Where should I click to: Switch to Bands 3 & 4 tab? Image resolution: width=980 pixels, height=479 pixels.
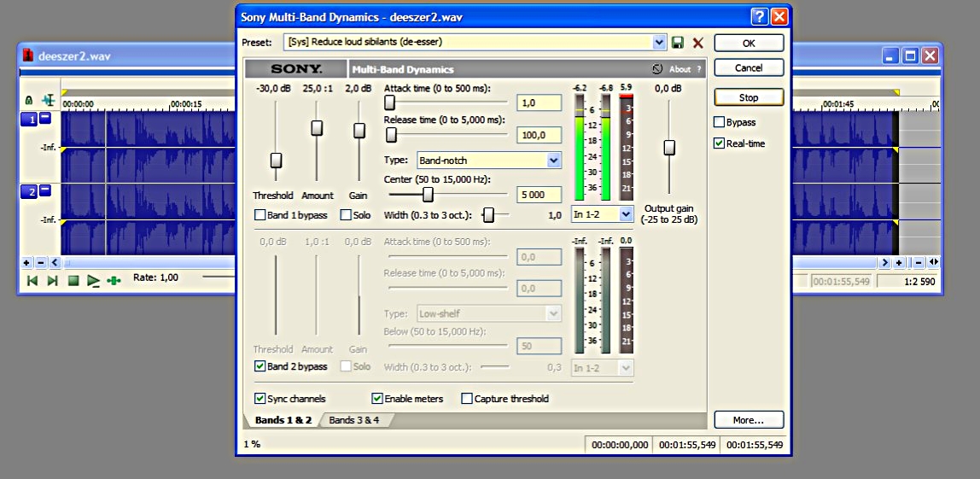point(353,420)
